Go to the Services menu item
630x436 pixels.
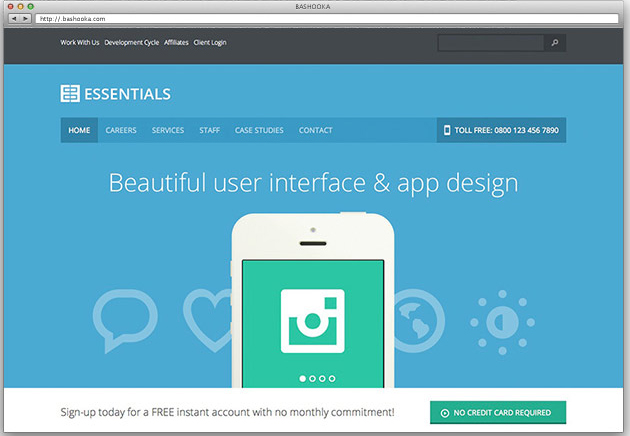pos(168,130)
